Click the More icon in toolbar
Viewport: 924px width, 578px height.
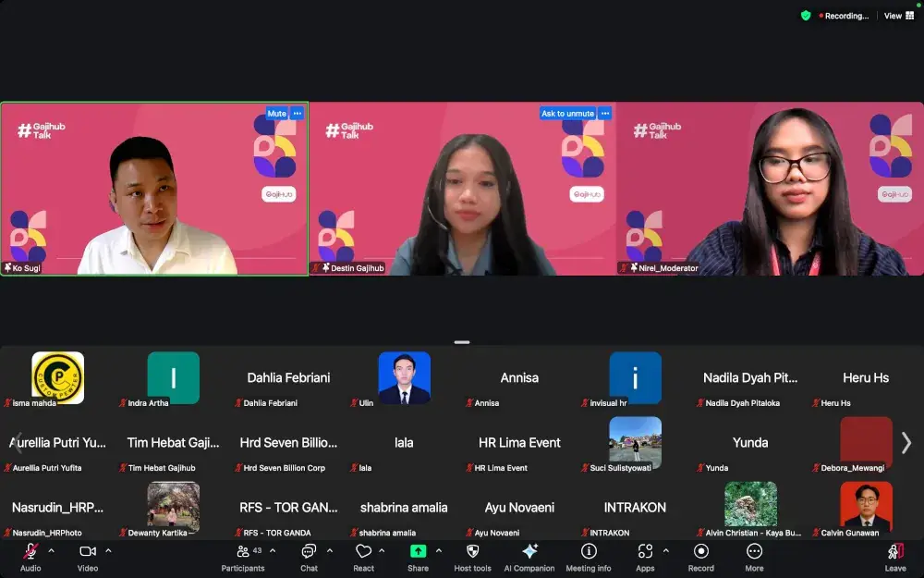[754, 552]
